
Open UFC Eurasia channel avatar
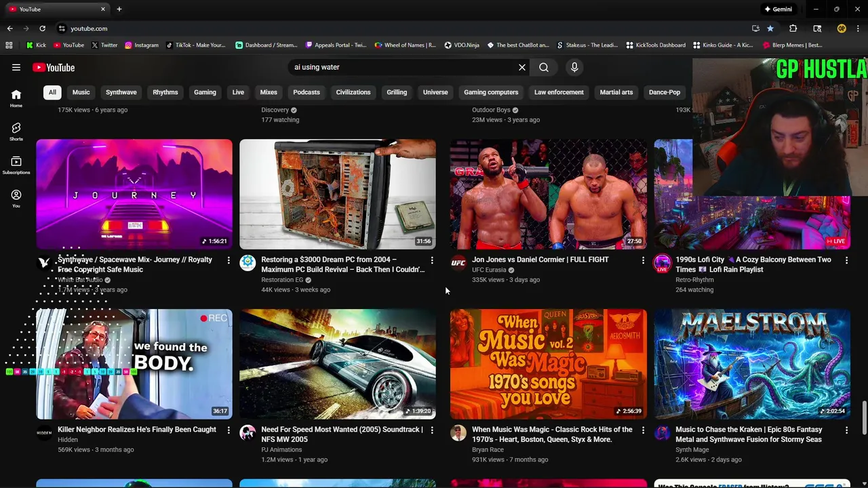(458, 263)
